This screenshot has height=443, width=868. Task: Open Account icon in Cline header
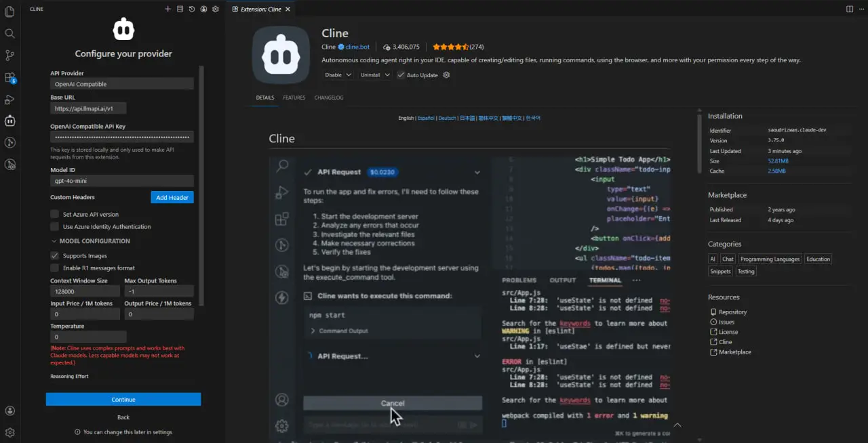click(203, 9)
